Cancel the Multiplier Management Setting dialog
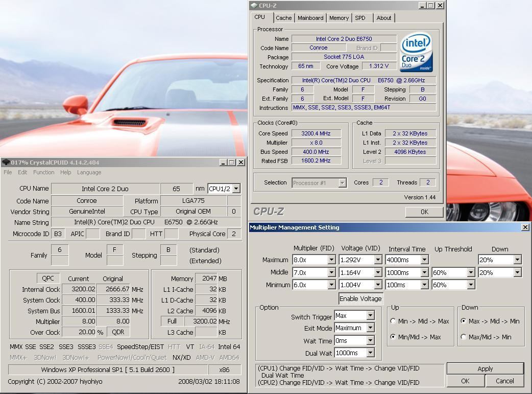The width and height of the screenshot is (532, 394). [504, 381]
